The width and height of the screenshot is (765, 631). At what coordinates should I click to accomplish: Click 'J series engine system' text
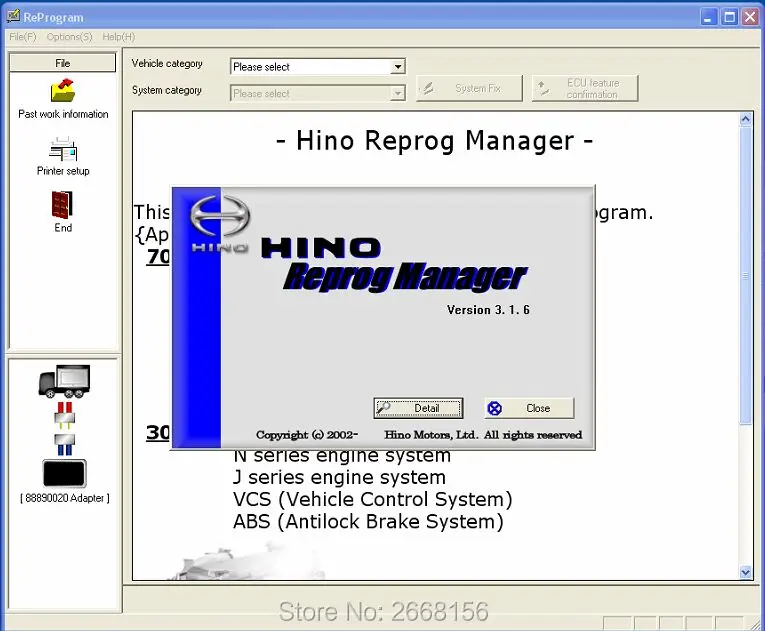pyautogui.click(x=339, y=477)
